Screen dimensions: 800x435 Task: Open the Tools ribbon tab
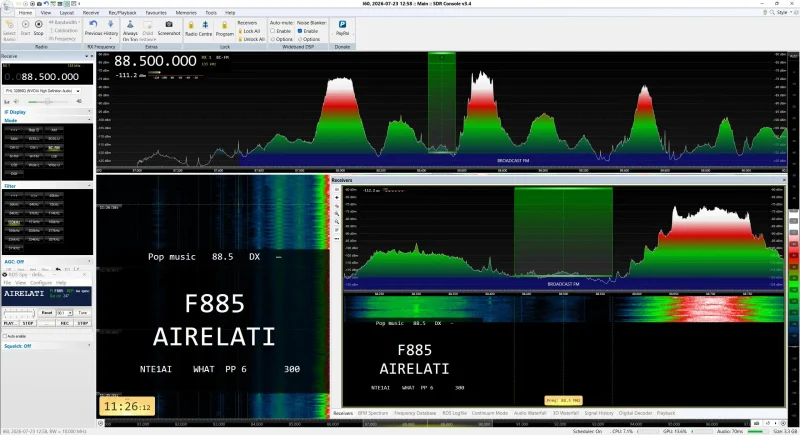211,13
